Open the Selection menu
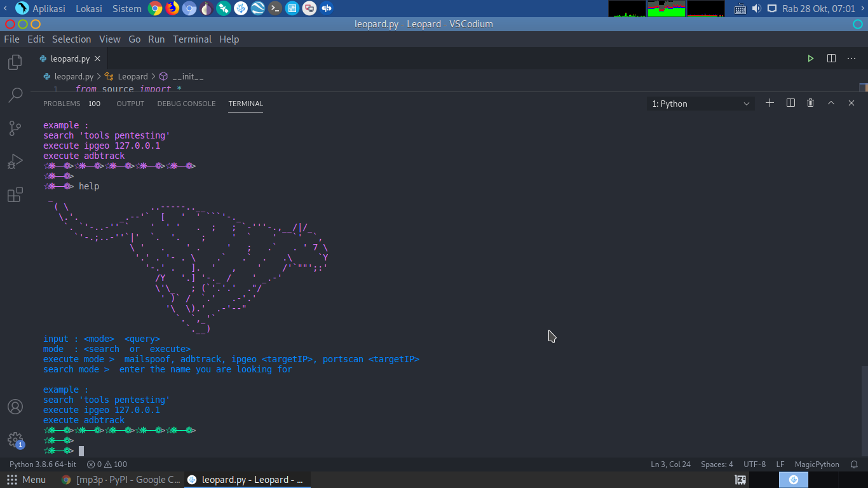The image size is (868, 488). click(x=71, y=39)
